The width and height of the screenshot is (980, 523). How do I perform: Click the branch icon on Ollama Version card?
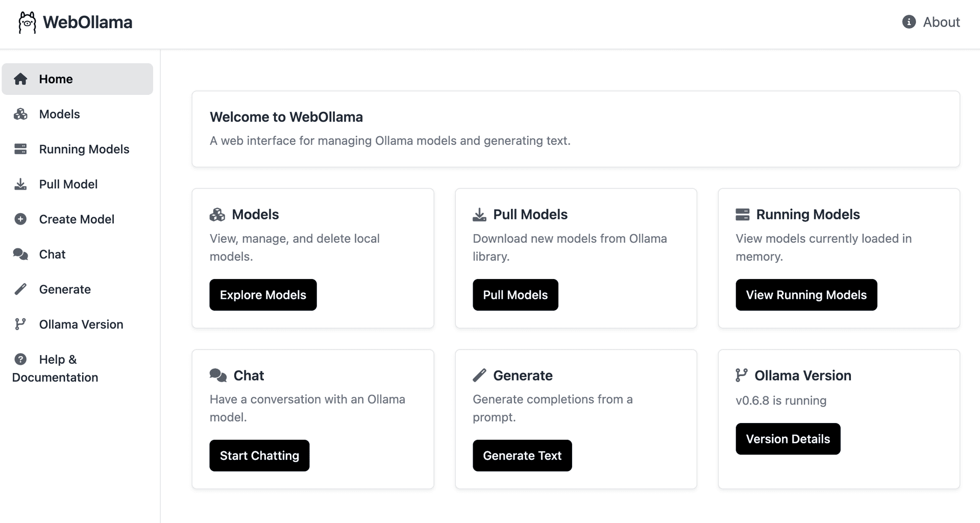pos(742,376)
